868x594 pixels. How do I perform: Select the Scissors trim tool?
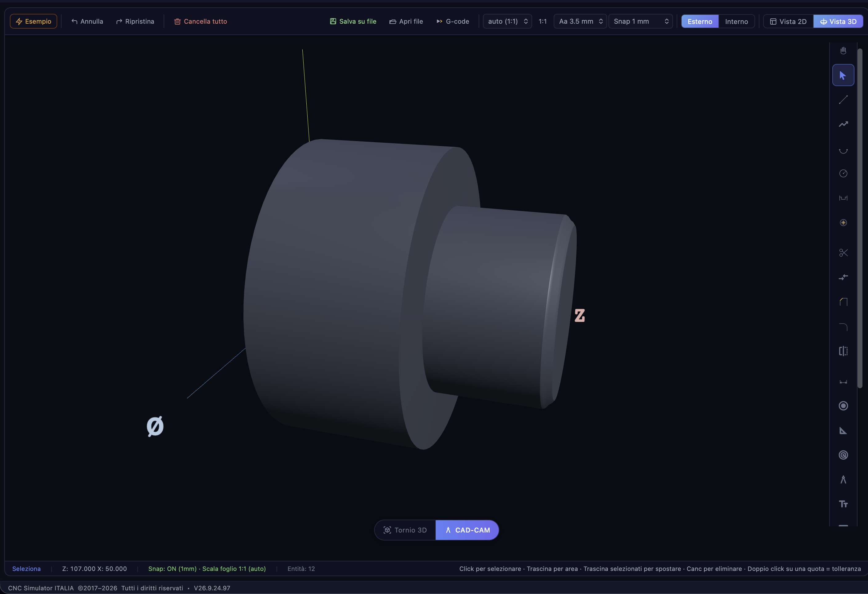(843, 253)
